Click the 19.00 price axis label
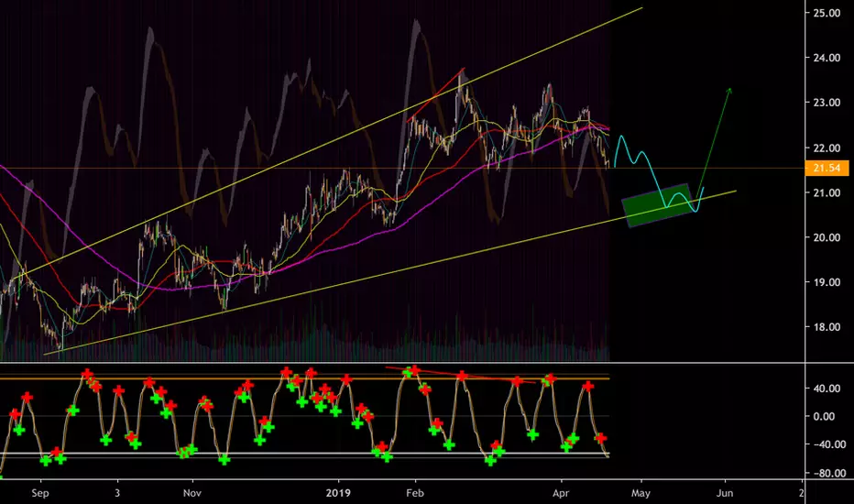 pos(827,282)
